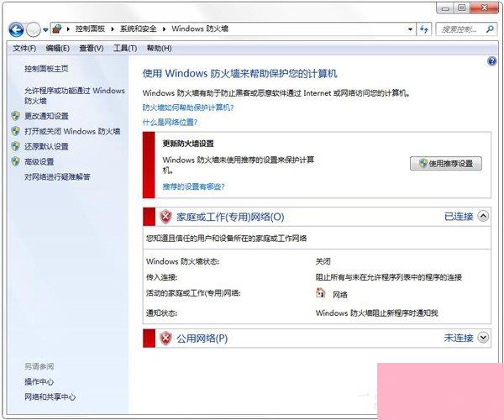The height and width of the screenshot is (420, 504).
Task: Open the 查看(V) menu
Action: (x=92, y=49)
